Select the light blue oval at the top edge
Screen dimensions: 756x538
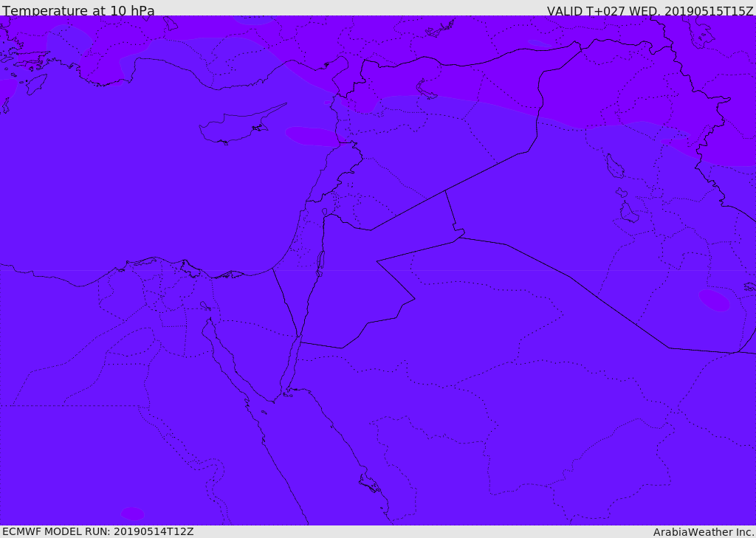click(x=254, y=20)
